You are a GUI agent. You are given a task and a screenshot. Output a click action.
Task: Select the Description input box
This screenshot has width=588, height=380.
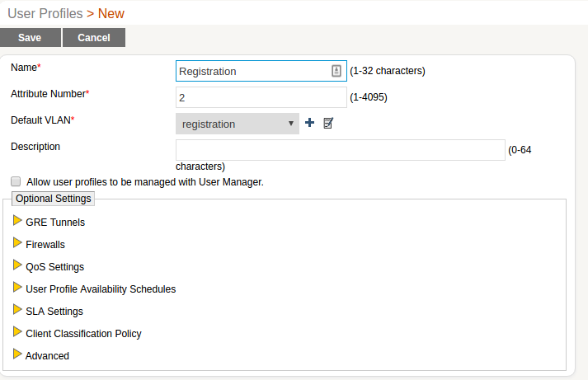tap(340, 149)
